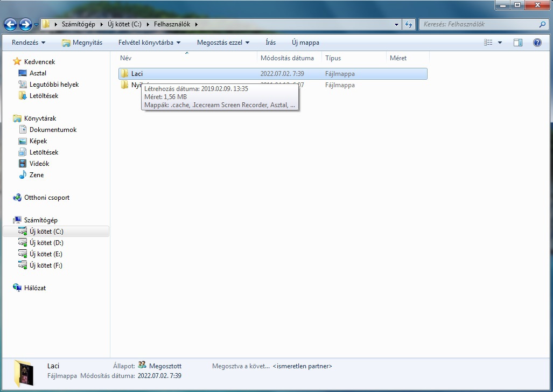The width and height of the screenshot is (553, 392).
Task: Go back with the blue Back arrow
Action: [x=10, y=24]
